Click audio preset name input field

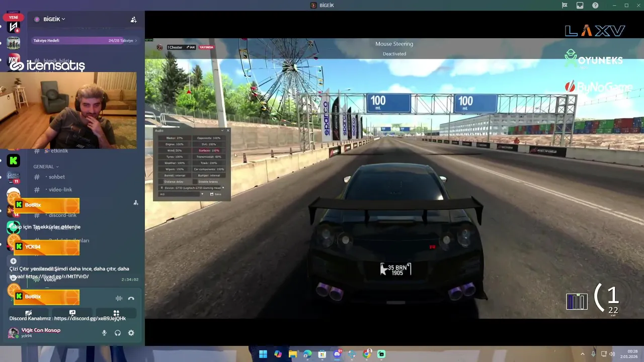tap(179, 194)
